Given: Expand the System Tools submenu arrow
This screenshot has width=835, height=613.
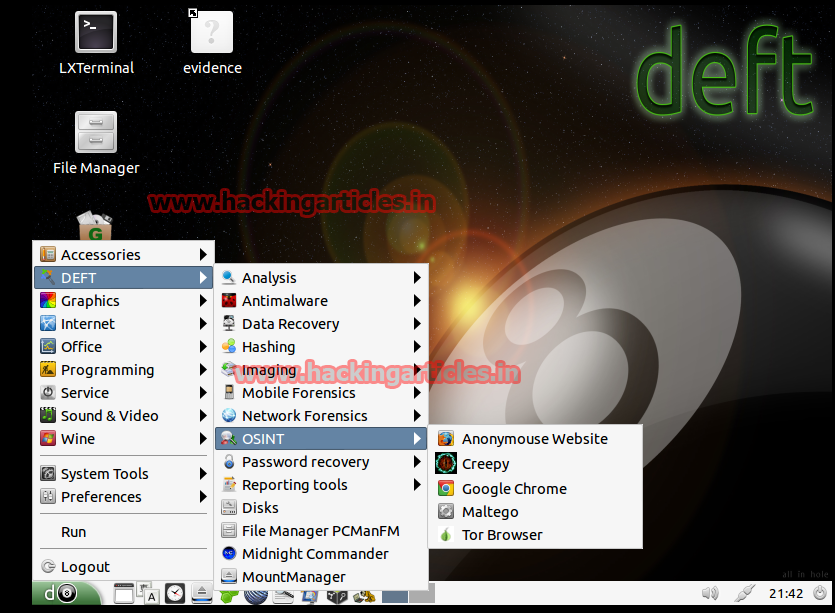Looking at the screenshot, I should (203, 473).
